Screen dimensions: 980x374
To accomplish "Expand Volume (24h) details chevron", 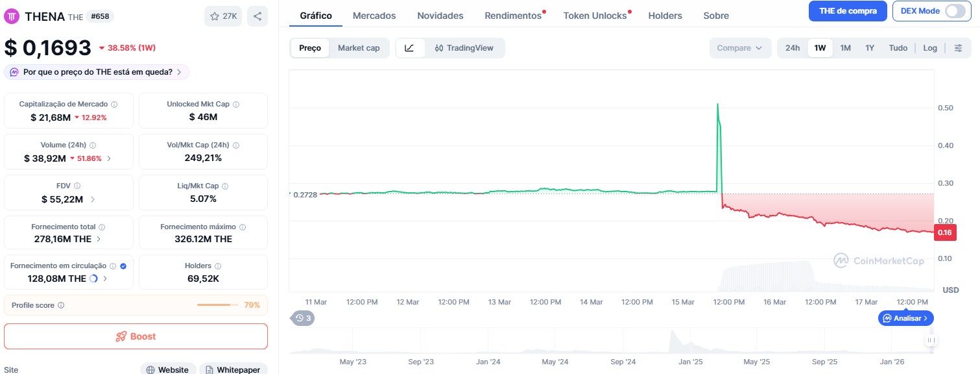I will click(109, 158).
